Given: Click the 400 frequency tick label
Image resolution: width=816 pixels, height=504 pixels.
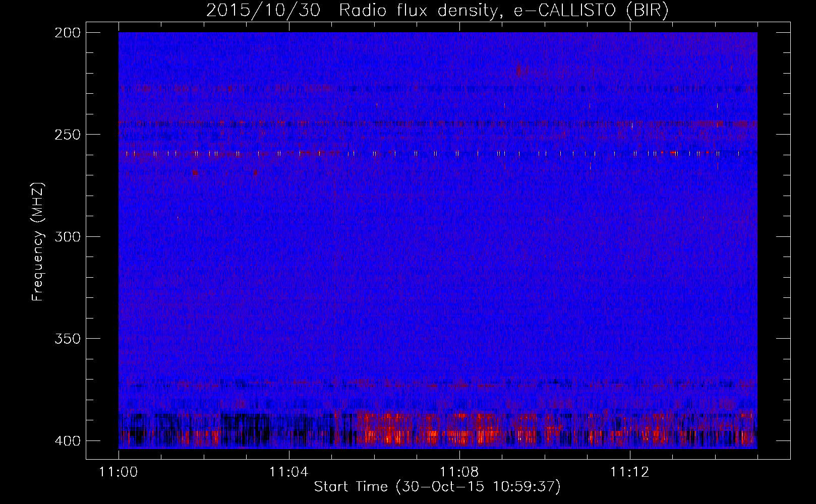Looking at the screenshot, I should 68,441.
